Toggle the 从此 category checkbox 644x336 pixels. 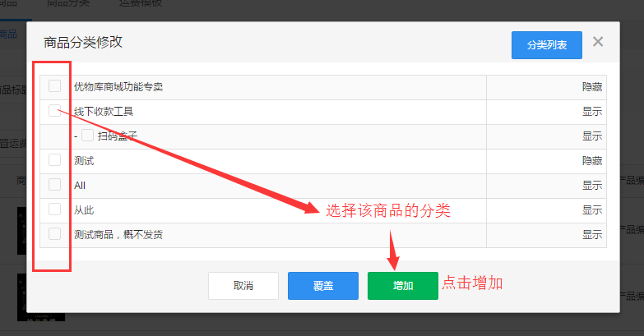(54, 209)
